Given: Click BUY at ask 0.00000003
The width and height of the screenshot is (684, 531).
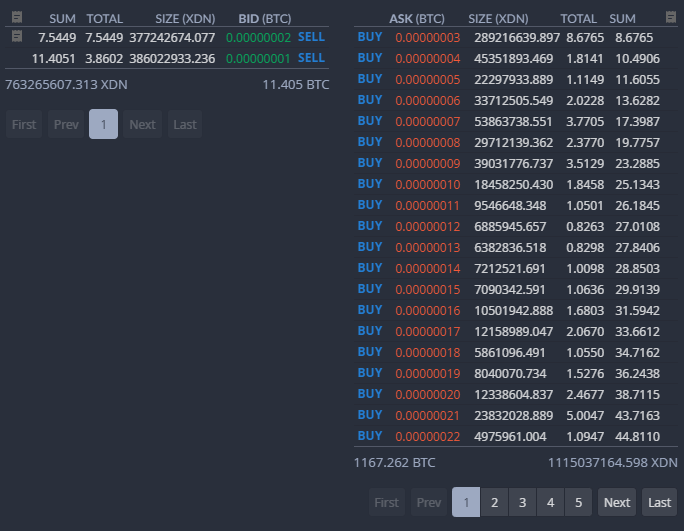Looking at the screenshot, I should coord(370,37).
